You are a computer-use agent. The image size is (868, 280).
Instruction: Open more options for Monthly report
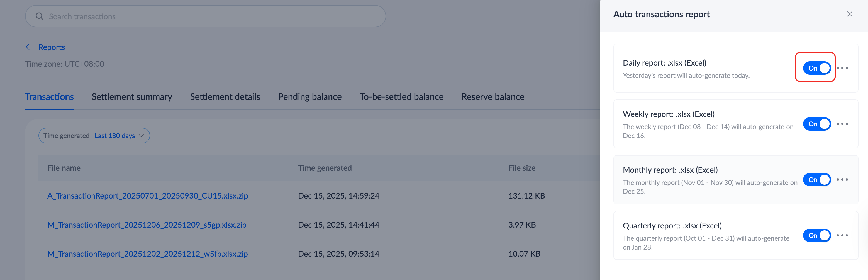pyautogui.click(x=842, y=180)
